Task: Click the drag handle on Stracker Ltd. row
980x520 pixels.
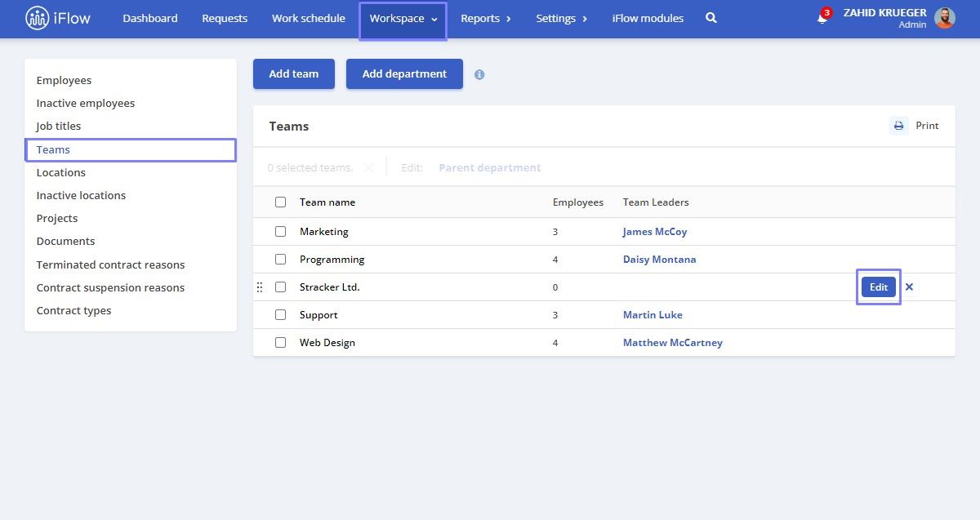Action: [x=260, y=287]
